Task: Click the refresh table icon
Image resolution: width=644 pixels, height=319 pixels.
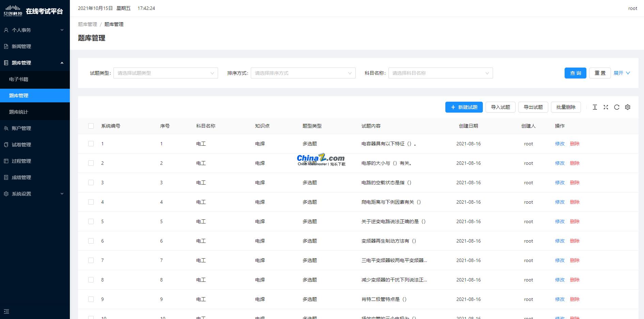Action: [x=616, y=107]
